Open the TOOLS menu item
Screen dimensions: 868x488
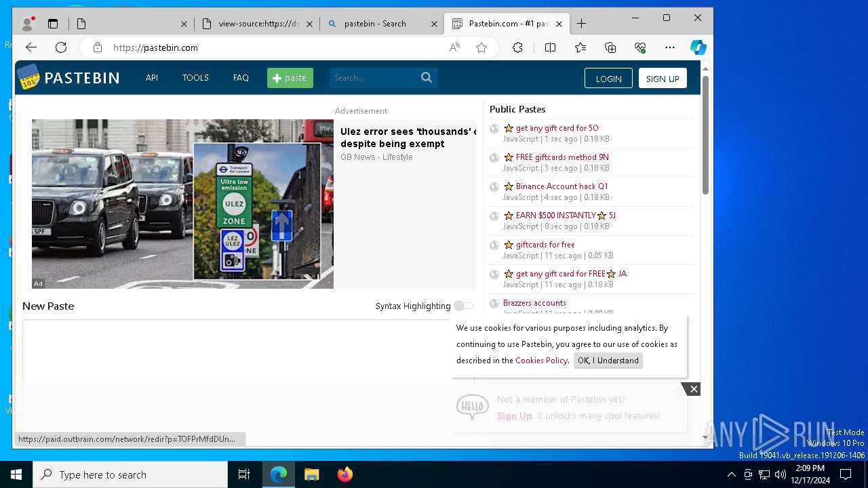[x=195, y=77]
